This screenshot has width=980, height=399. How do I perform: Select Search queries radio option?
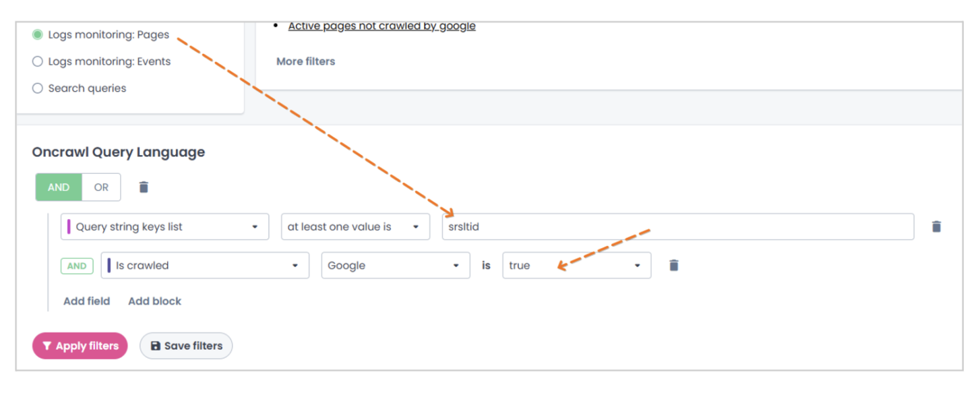(x=38, y=88)
